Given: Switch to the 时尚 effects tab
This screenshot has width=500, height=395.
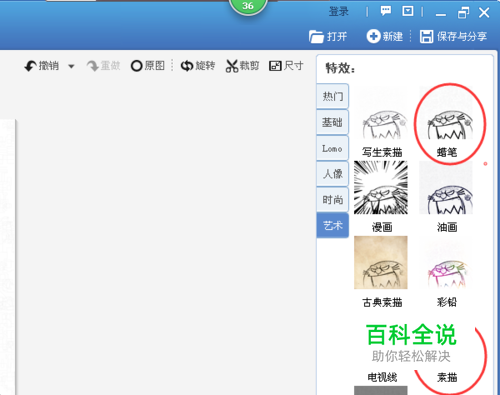Looking at the screenshot, I should point(333,200).
